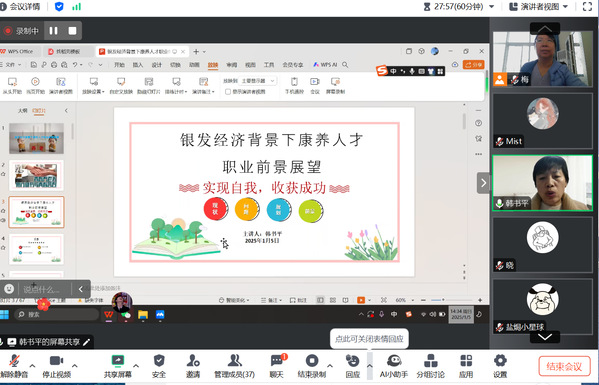Open 管理成员(37) member list
The height and width of the screenshot is (385, 599).
coord(234,366)
